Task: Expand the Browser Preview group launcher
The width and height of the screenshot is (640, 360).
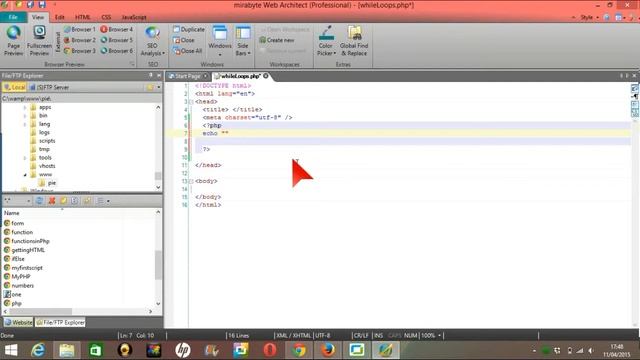Action: 132,64
